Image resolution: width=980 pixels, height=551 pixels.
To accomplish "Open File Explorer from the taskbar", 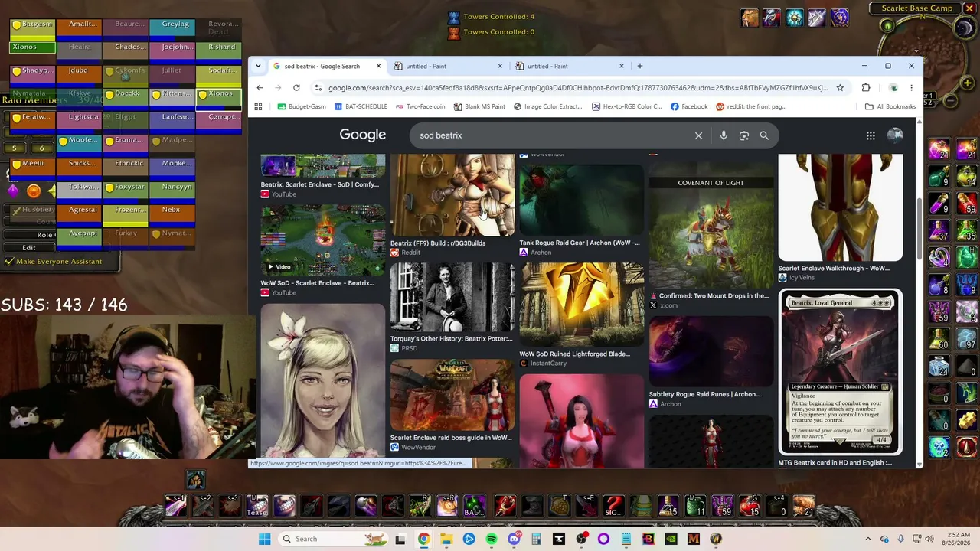I will (x=446, y=539).
